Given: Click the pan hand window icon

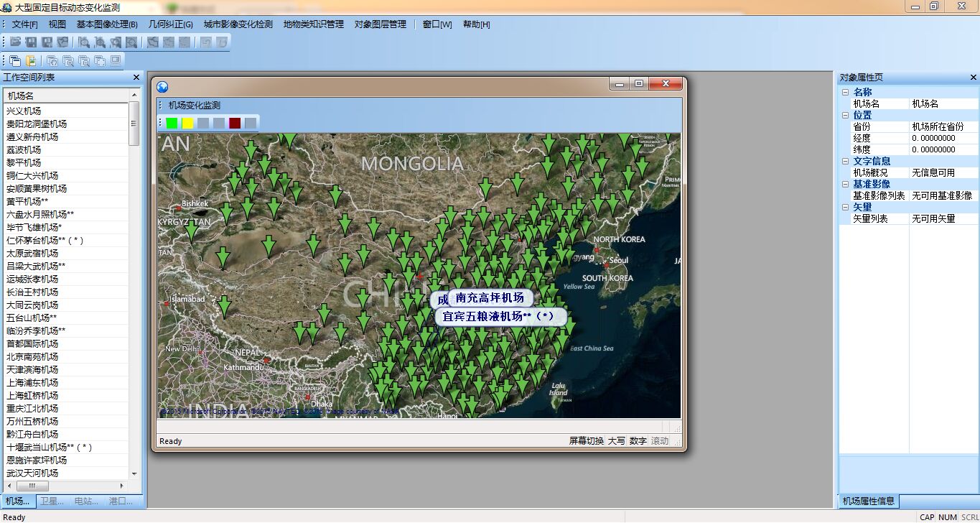Looking at the screenshot, I should (x=52, y=61).
